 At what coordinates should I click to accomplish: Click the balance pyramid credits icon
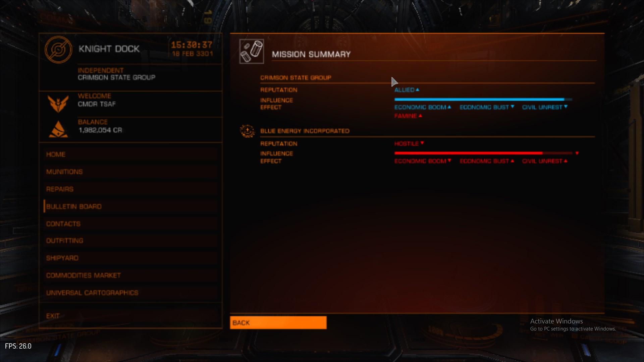pos(58,129)
